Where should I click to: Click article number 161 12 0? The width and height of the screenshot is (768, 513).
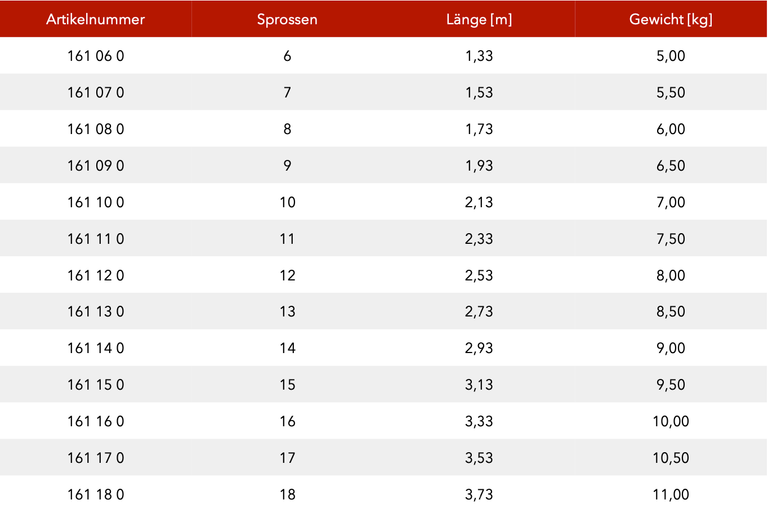click(96, 275)
